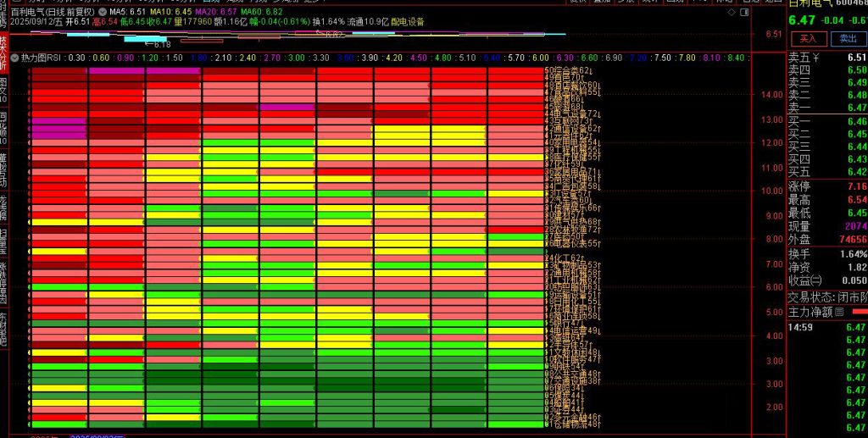Click the ¥ icon beside 卖五
868x438 pixels.
click(817, 57)
